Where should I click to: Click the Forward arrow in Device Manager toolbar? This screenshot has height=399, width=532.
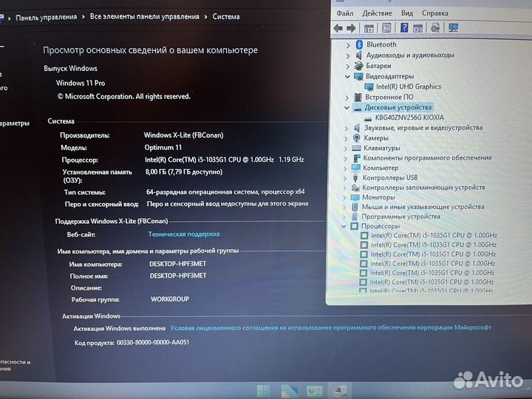tap(351, 28)
